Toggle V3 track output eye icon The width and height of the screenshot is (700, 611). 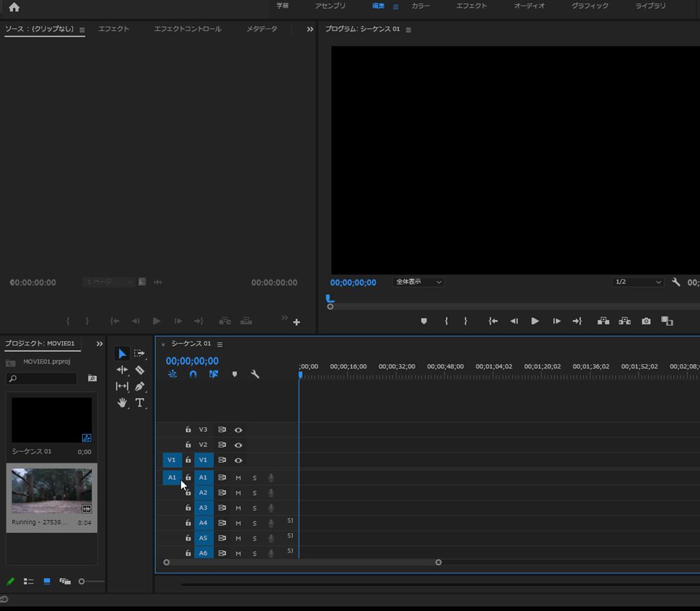click(x=239, y=430)
